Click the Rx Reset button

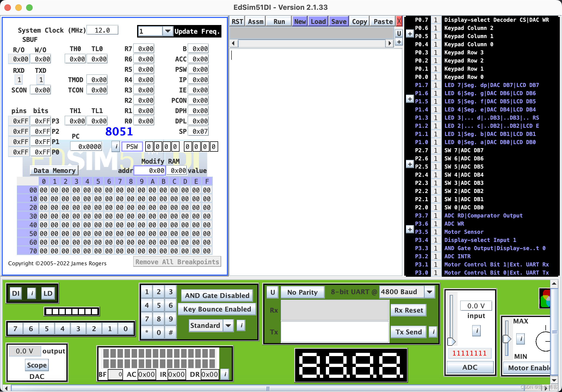[x=408, y=310]
